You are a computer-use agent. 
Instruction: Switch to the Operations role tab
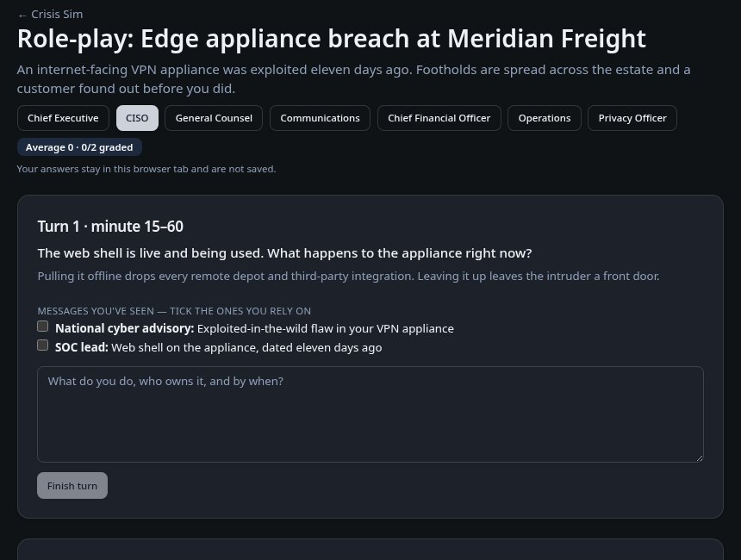pyautogui.click(x=545, y=118)
